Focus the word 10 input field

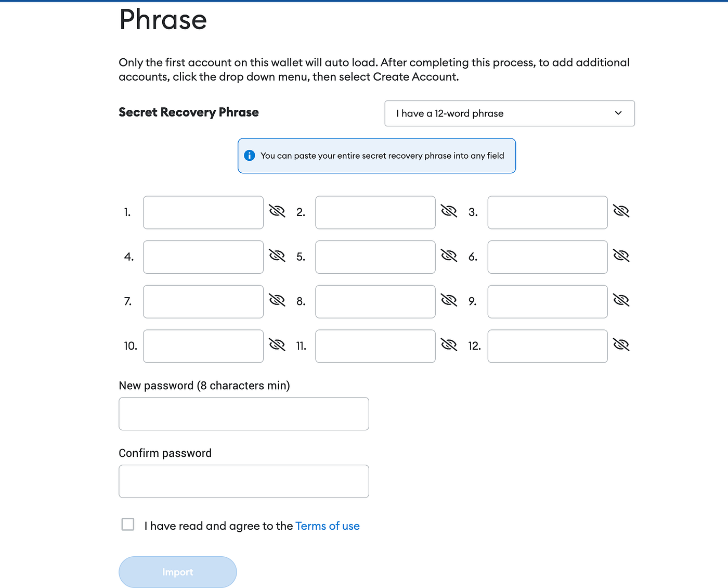(203, 346)
